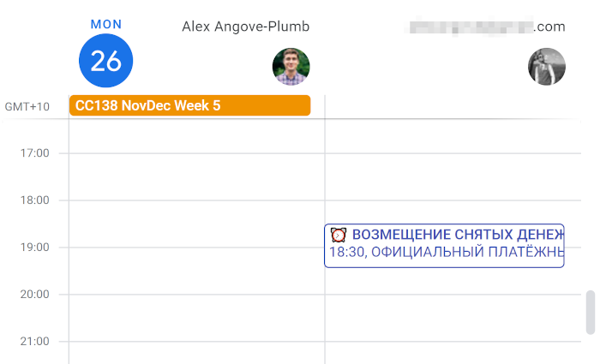Click the MON day label

pos(106,24)
